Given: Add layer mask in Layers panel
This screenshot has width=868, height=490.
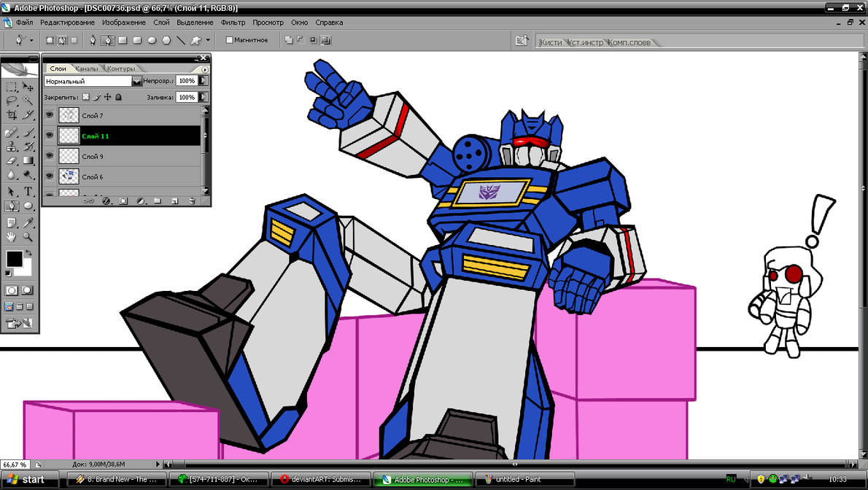Looking at the screenshot, I should point(123,201).
